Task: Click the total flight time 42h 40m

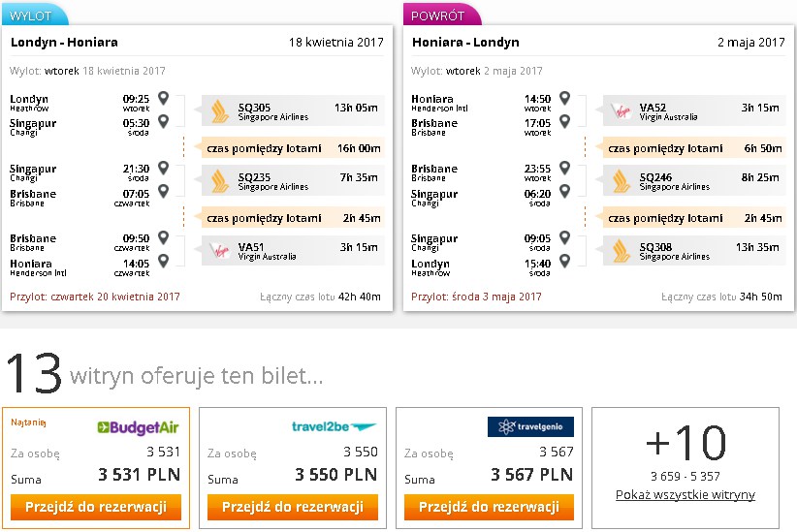Action: (x=359, y=297)
